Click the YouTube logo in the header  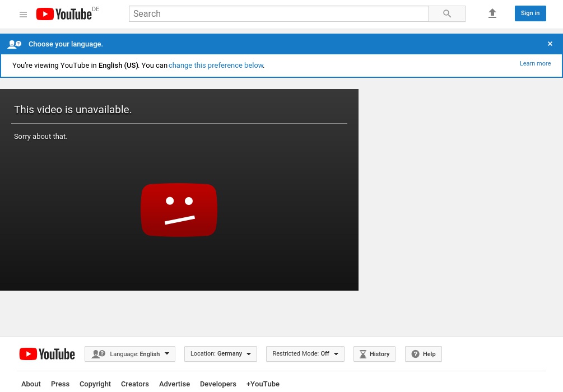[x=64, y=14]
